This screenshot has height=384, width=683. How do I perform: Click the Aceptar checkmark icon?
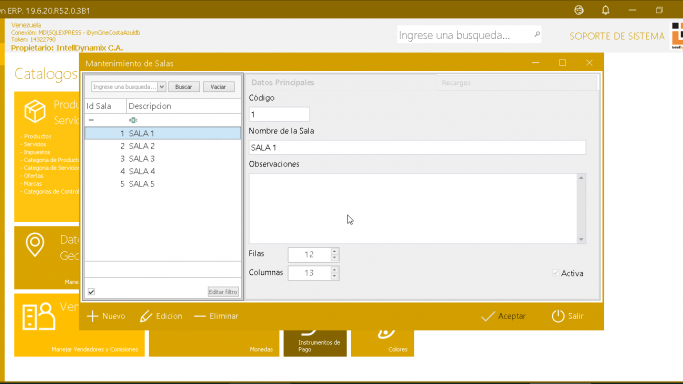(488, 316)
